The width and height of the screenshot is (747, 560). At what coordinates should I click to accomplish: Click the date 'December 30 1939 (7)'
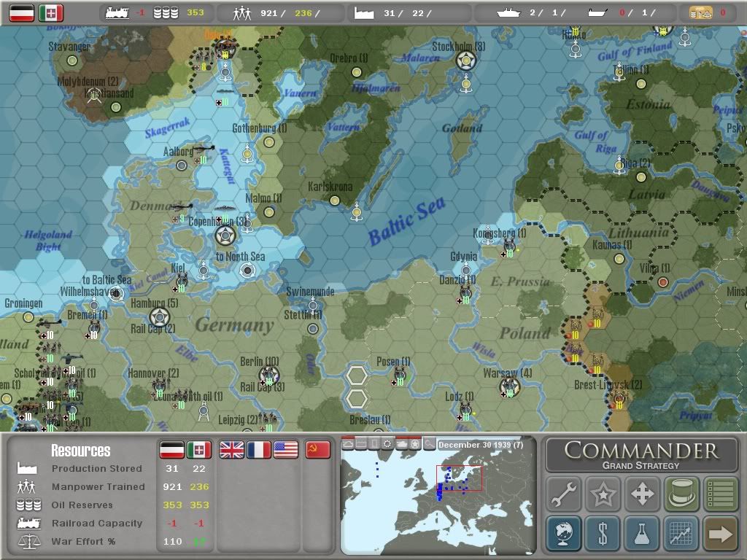tap(480, 445)
